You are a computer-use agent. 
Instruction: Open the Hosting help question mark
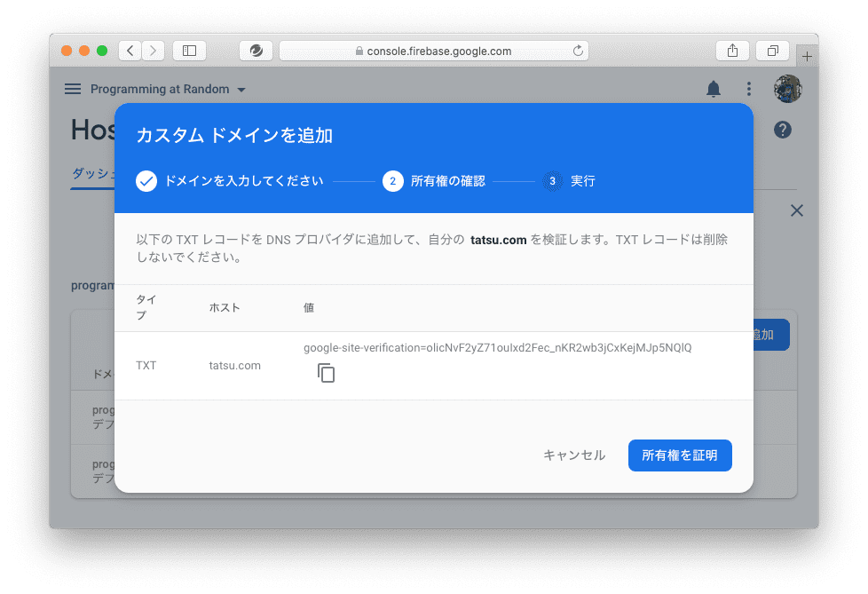pyautogui.click(x=782, y=131)
